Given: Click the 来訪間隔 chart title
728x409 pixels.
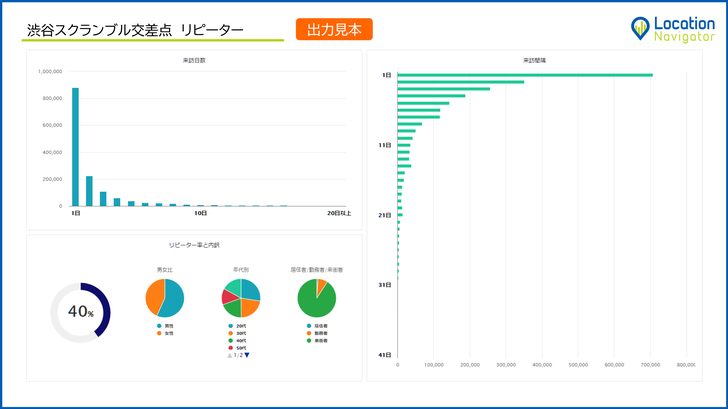Looking at the screenshot, I should [x=534, y=60].
